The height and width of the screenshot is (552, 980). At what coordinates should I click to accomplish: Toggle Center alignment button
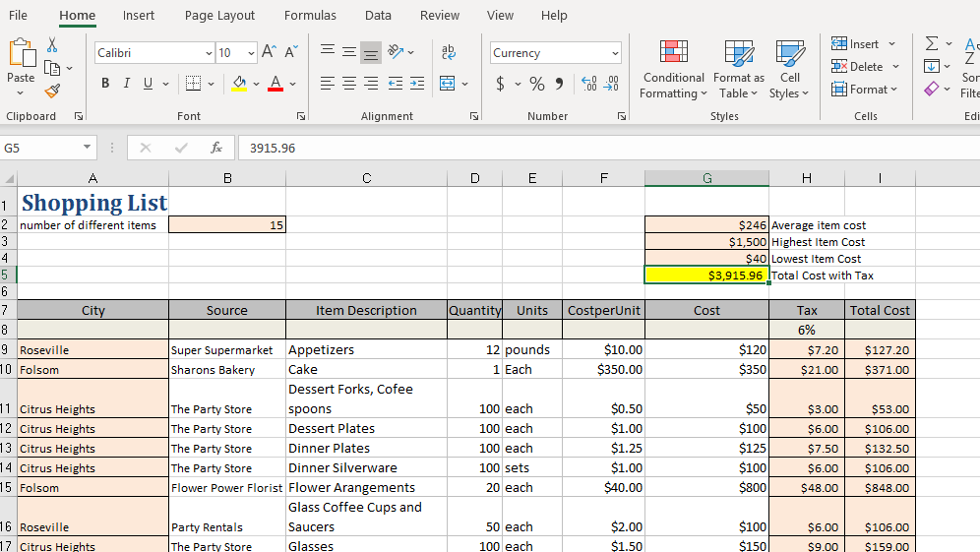pos(349,84)
